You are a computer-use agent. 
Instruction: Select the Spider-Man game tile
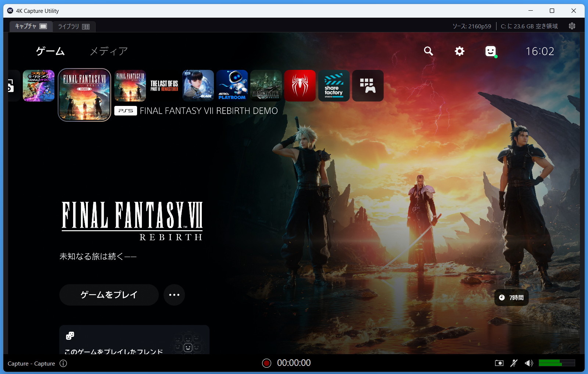pyautogui.click(x=300, y=86)
